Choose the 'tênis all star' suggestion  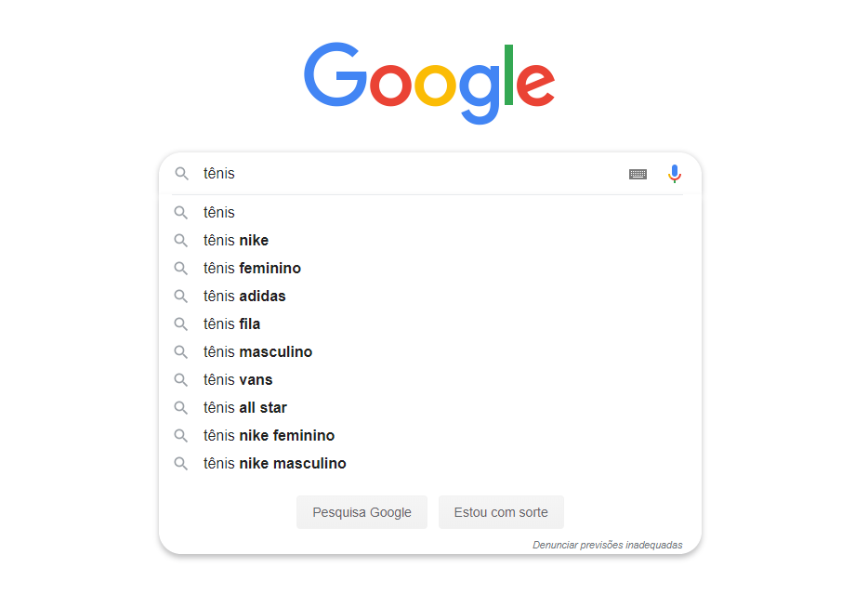pyautogui.click(x=245, y=407)
